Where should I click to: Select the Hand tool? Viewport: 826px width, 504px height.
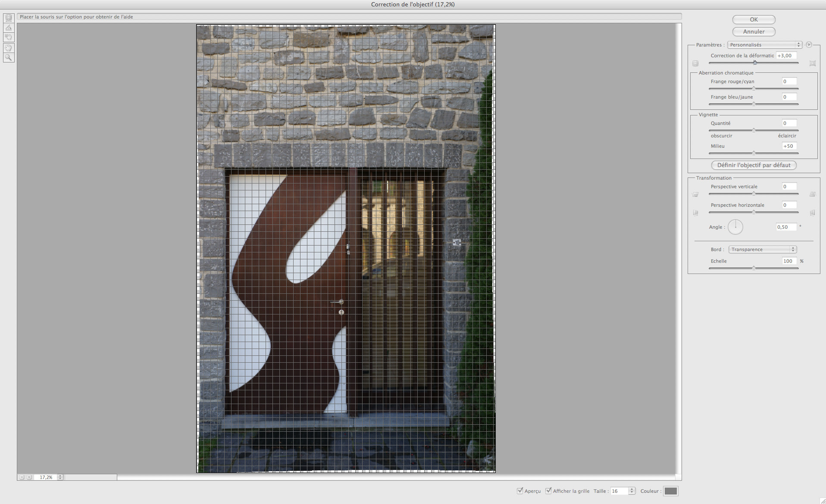pyautogui.click(x=9, y=48)
